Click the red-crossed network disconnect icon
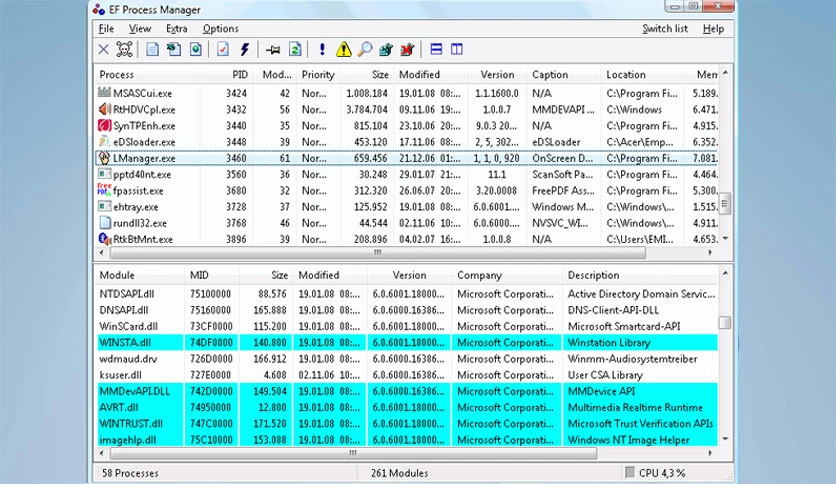The width and height of the screenshot is (836, 484). [407, 50]
